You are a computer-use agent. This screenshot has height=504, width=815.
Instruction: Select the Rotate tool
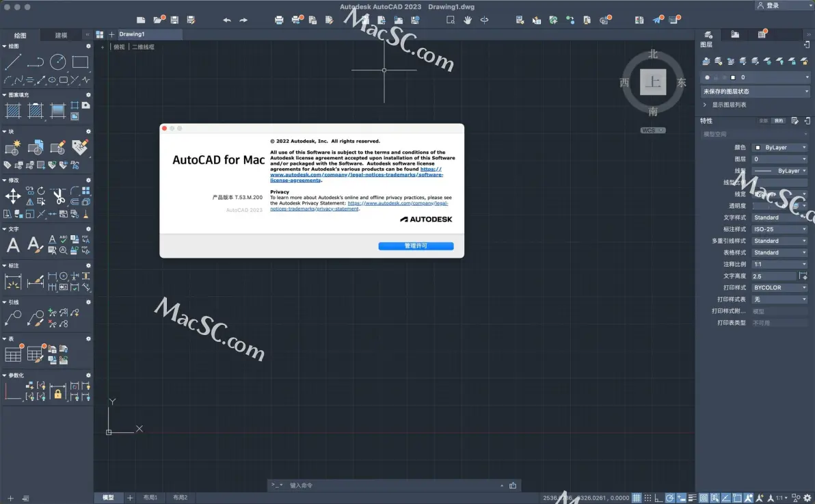tap(41, 191)
